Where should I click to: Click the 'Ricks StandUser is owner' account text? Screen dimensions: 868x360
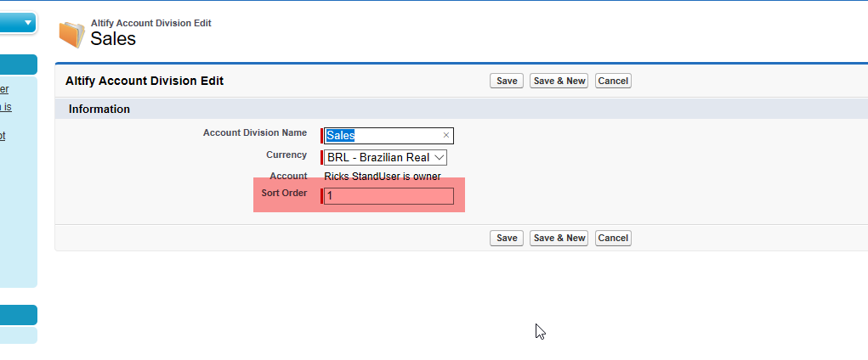(383, 177)
